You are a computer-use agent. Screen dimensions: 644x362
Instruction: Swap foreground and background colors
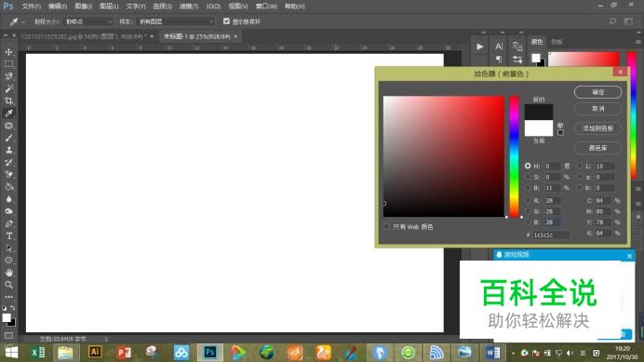point(13,308)
